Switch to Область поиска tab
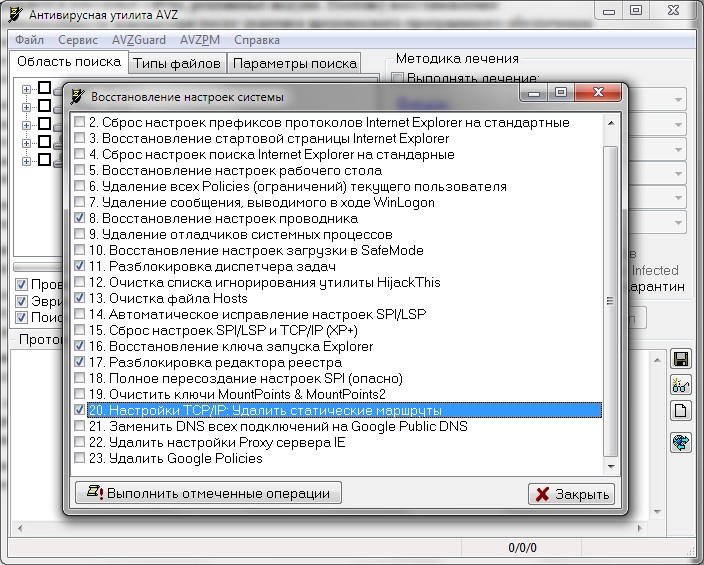Image resolution: width=704 pixels, height=565 pixels. [69, 62]
